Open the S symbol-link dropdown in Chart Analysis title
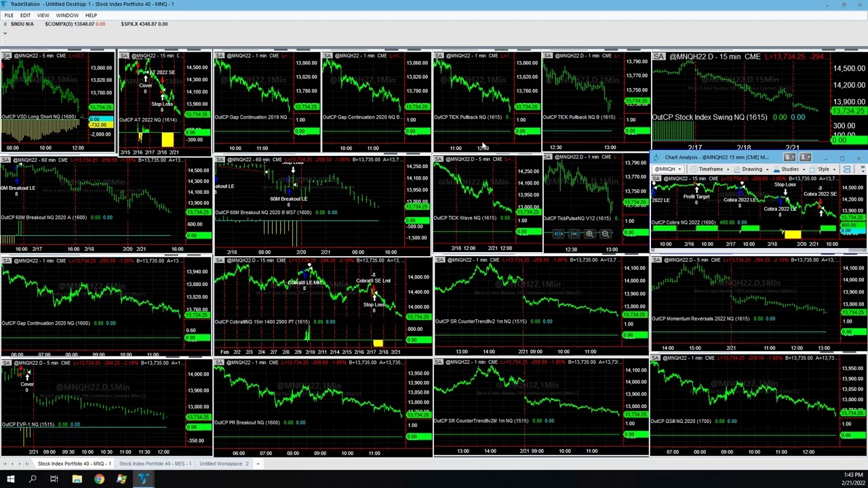This screenshot has height=488, width=868. tap(789, 157)
